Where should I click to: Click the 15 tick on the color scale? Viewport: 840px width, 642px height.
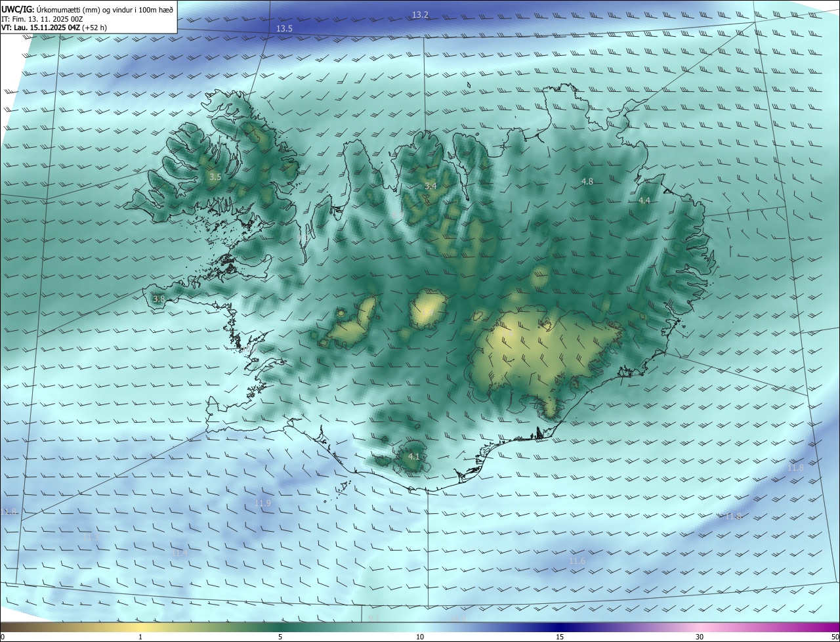(x=560, y=637)
